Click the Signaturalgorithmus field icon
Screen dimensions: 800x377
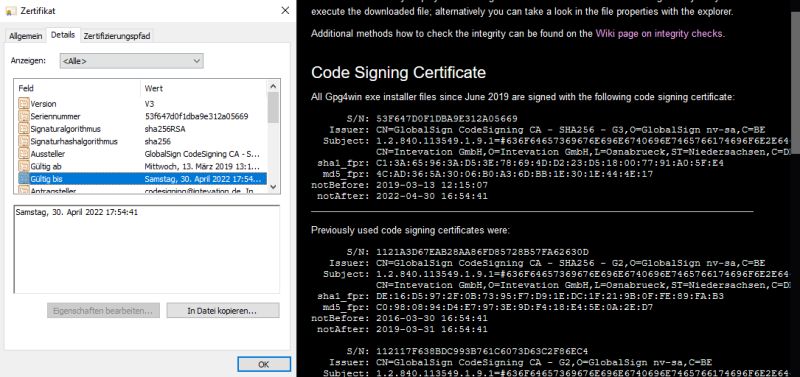coord(23,129)
